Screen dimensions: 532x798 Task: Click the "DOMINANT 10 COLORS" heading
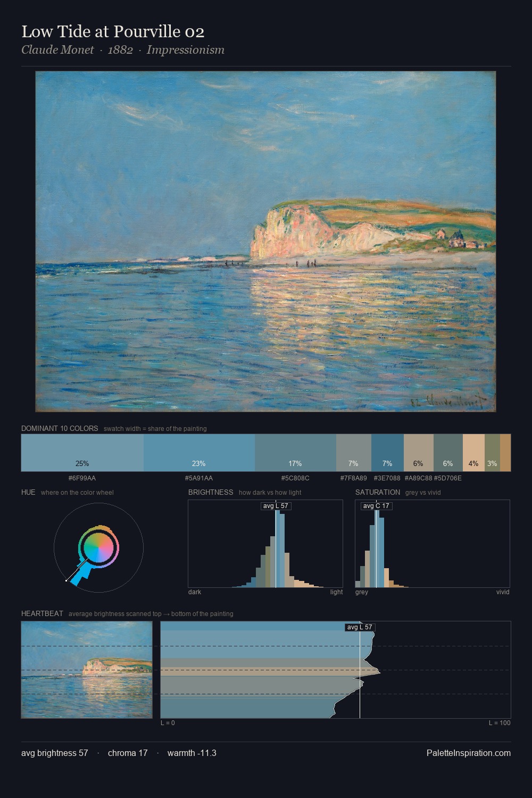[x=60, y=428]
